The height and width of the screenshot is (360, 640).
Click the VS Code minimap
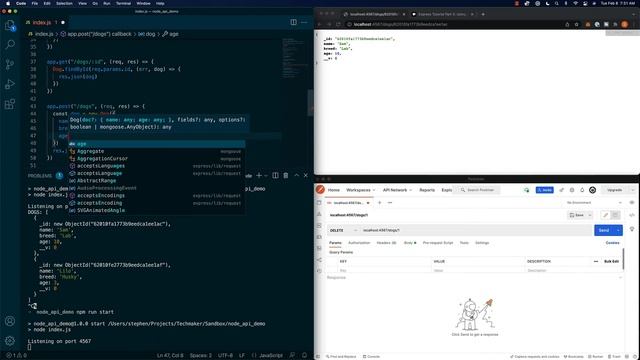[295, 57]
